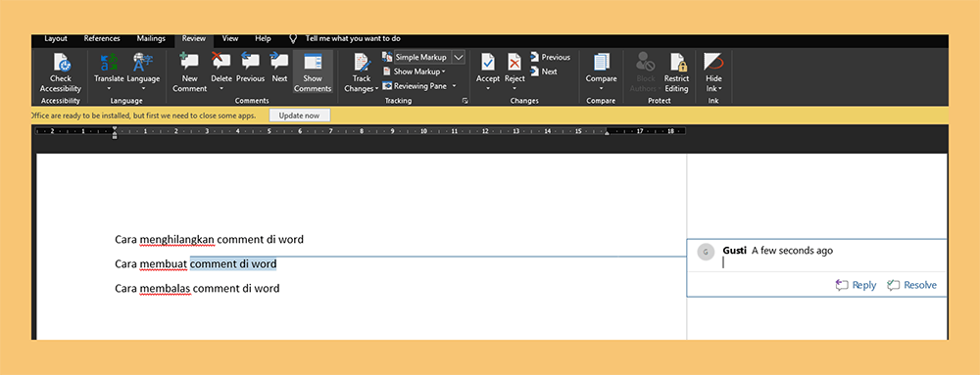Switch to the References tab
This screenshot has height=375, width=980.
102,39
